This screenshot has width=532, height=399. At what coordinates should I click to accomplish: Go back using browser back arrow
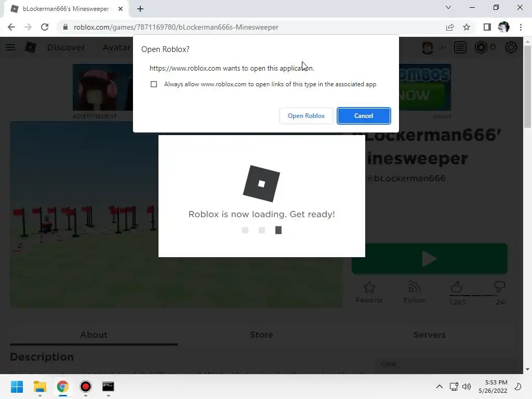pos(11,27)
